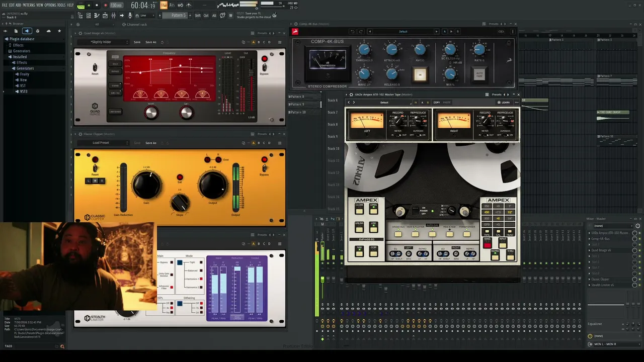The height and width of the screenshot is (362, 644).
Task: Open the Comp-4K-Bus three-dot options menu
Action: [x=513, y=32]
